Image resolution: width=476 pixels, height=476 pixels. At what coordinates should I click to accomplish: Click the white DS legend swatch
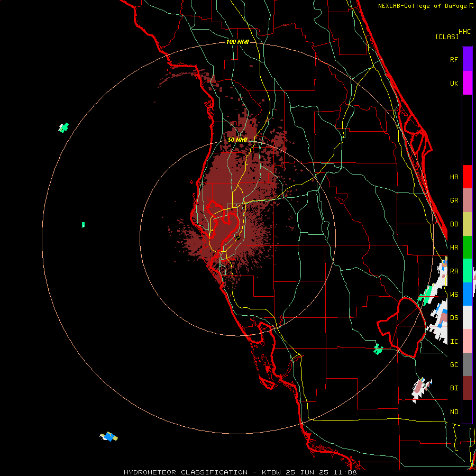[467, 317]
